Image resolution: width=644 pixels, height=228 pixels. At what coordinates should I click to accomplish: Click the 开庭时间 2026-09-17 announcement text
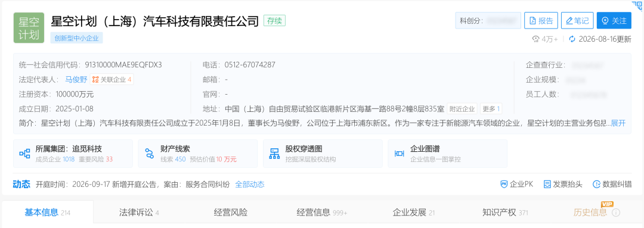(x=133, y=185)
